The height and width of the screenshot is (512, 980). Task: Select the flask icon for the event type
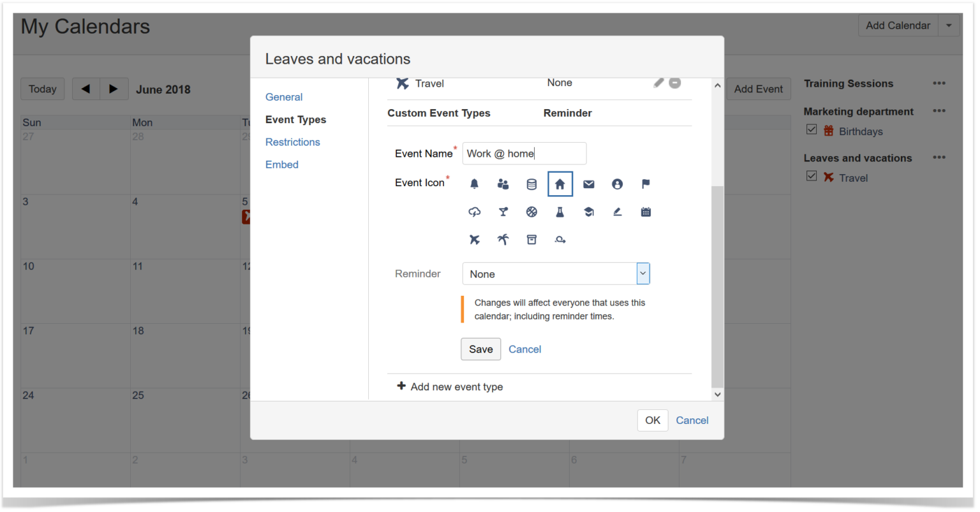pyautogui.click(x=560, y=212)
